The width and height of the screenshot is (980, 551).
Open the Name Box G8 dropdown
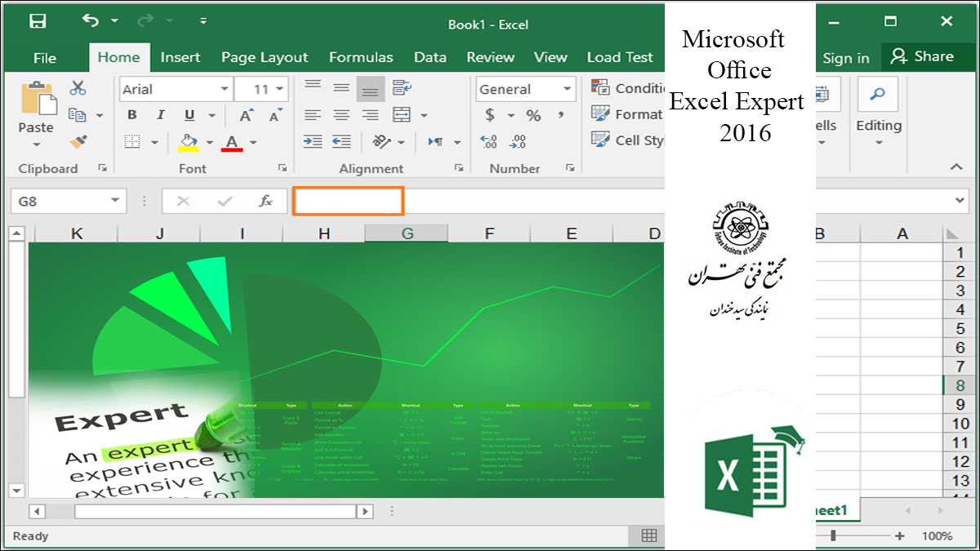coord(115,201)
